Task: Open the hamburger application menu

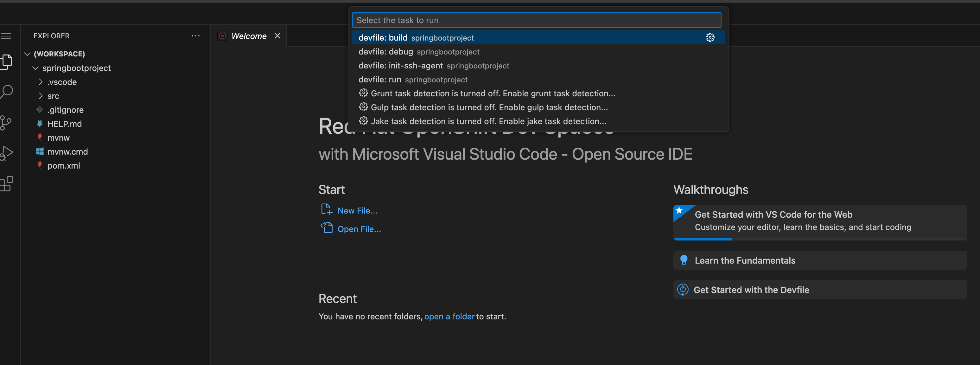Action: 5,36
